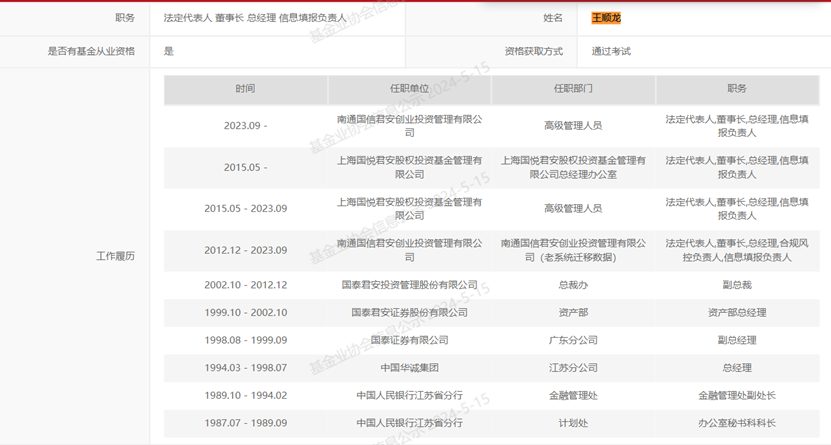
Task: Click the 2002.10 - 2012.12 date cell
Action: [245, 285]
